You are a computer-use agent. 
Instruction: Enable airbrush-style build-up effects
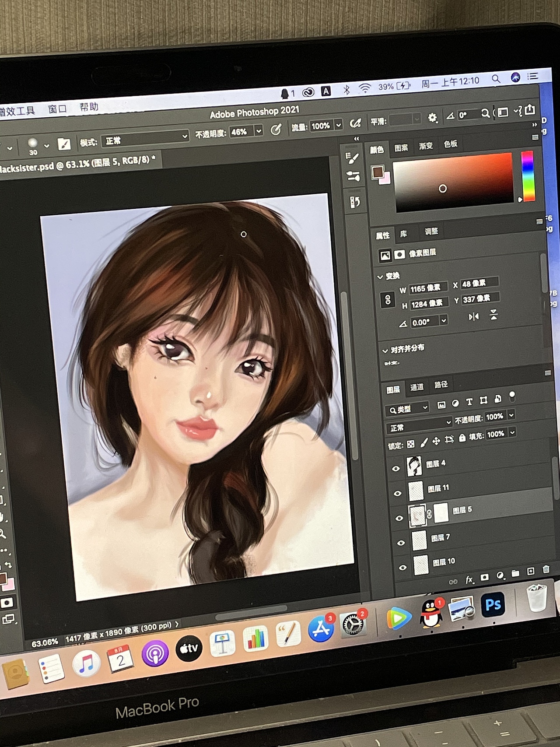coord(355,124)
